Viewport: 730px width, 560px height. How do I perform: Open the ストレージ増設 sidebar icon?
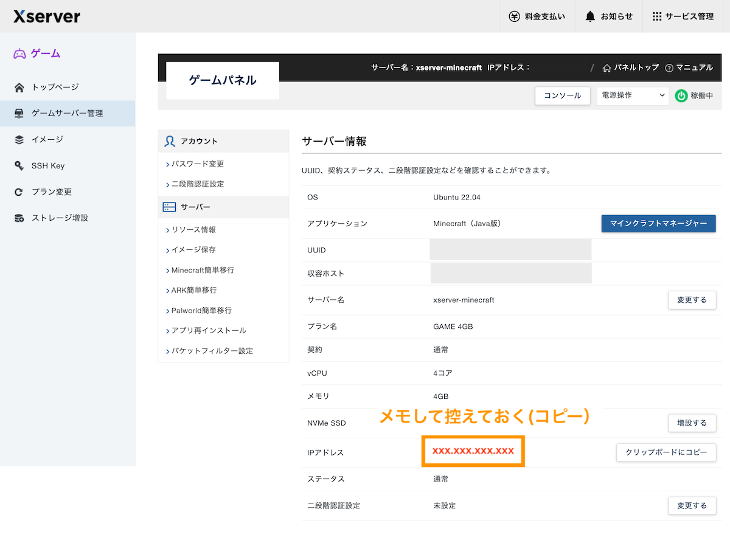(x=19, y=218)
